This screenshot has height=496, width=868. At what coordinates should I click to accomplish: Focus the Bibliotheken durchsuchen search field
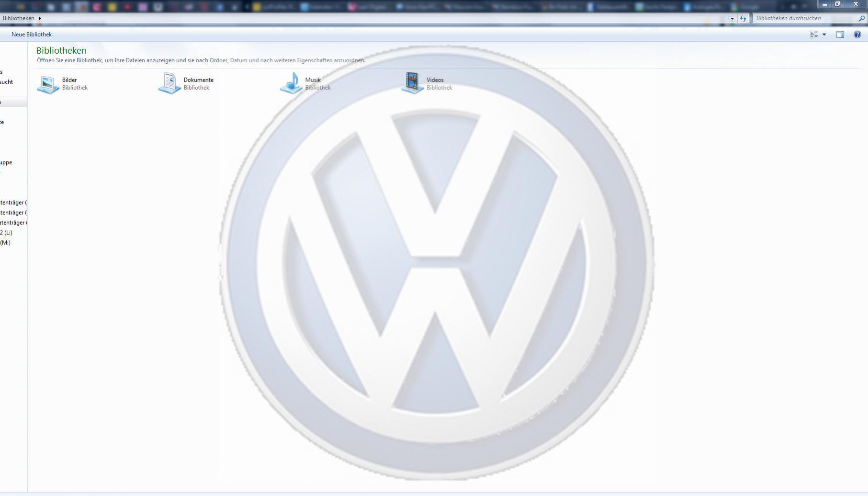point(809,18)
